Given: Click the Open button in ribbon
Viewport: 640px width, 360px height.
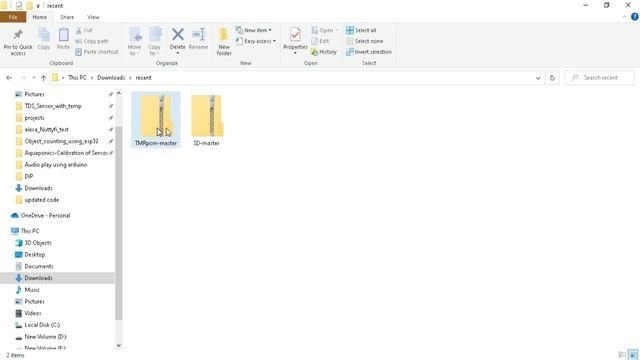Looking at the screenshot, I should (324, 30).
